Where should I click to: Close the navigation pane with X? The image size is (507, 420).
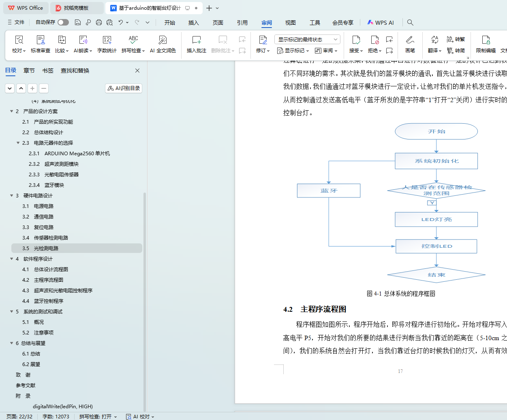click(x=137, y=71)
